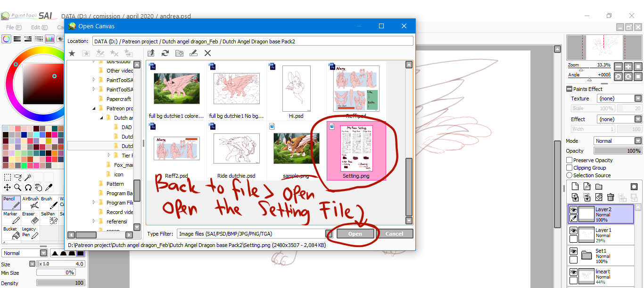Expand the Program Files folder in tree
Viewport: 644px width, 288px height.
pyautogui.click(x=94, y=203)
